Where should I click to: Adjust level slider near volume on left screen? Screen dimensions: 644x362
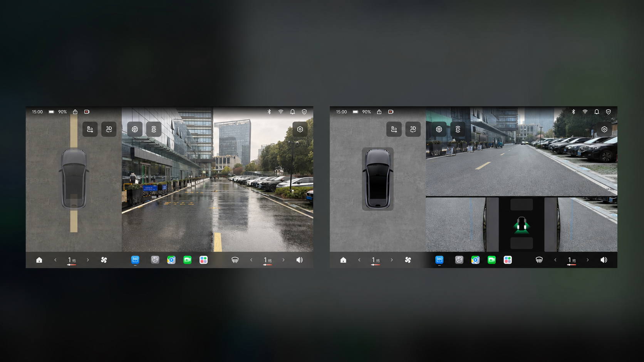(267, 265)
